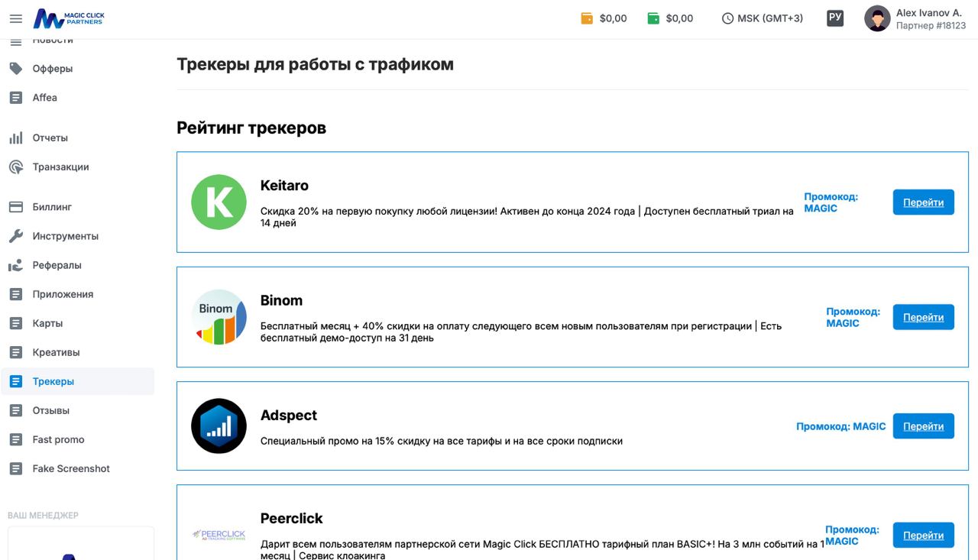This screenshot has height=560, width=978.
Task: Click Peerclick promo code MAGIC
Action: [x=852, y=536]
